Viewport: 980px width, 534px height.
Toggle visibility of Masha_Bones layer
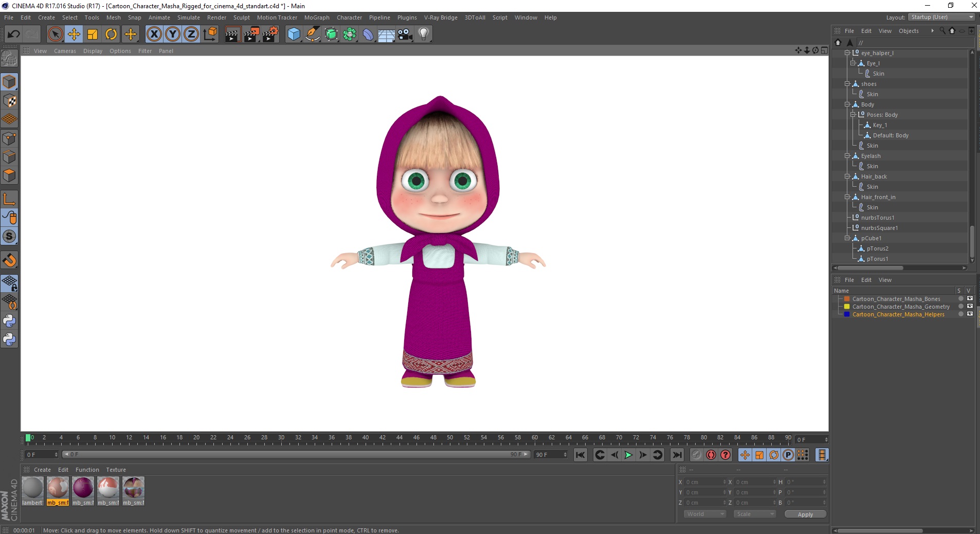(x=970, y=299)
